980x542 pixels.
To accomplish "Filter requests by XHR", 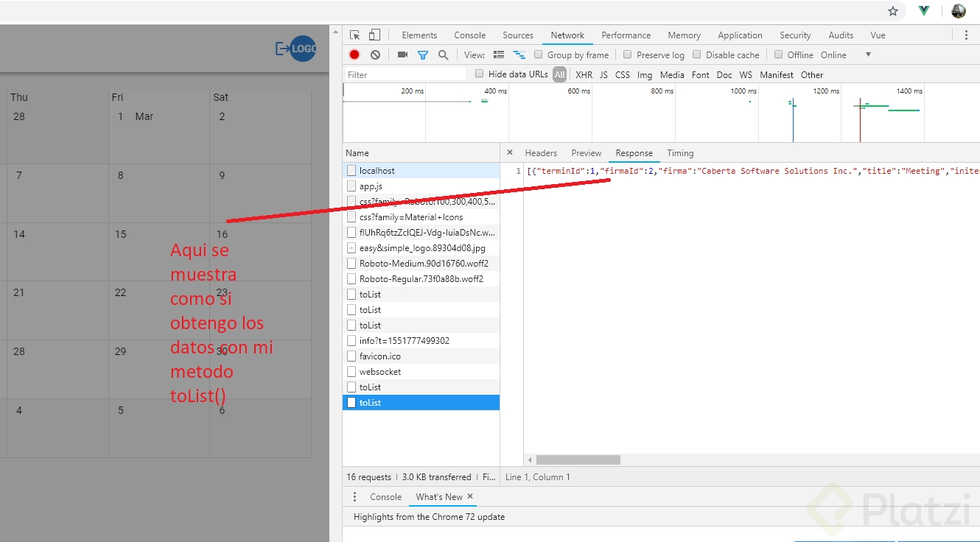I will coord(584,74).
